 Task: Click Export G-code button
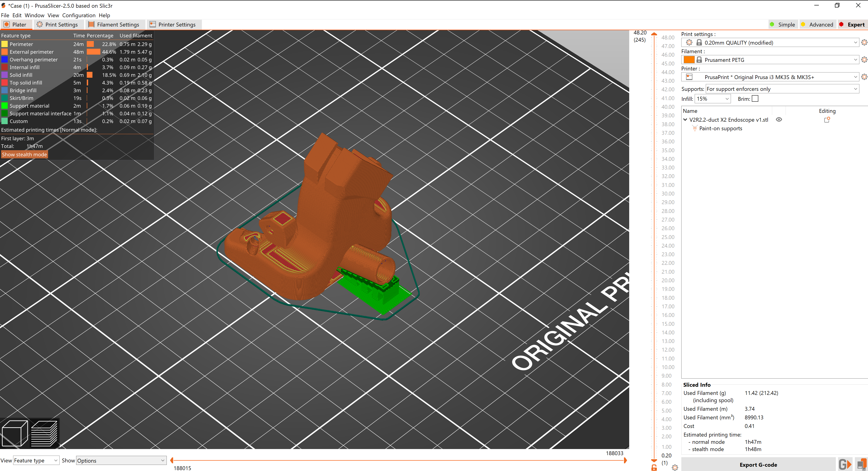click(x=758, y=464)
